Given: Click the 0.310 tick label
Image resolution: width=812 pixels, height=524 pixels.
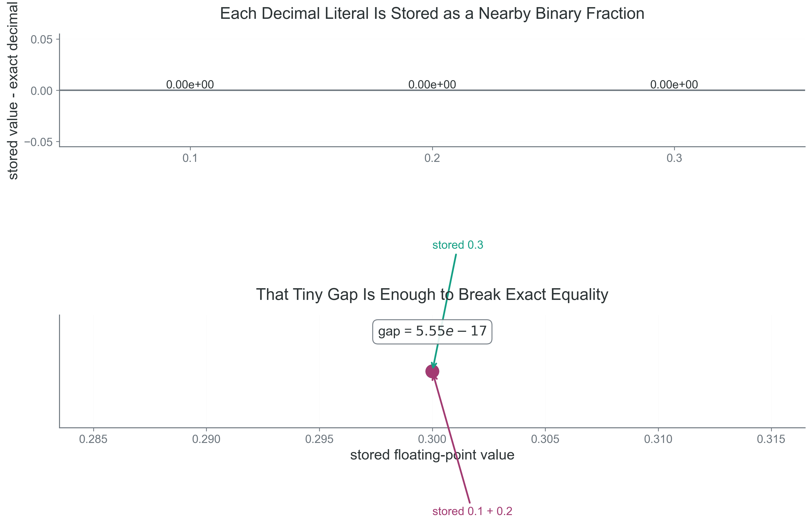Looking at the screenshot, I should [658, 439].
